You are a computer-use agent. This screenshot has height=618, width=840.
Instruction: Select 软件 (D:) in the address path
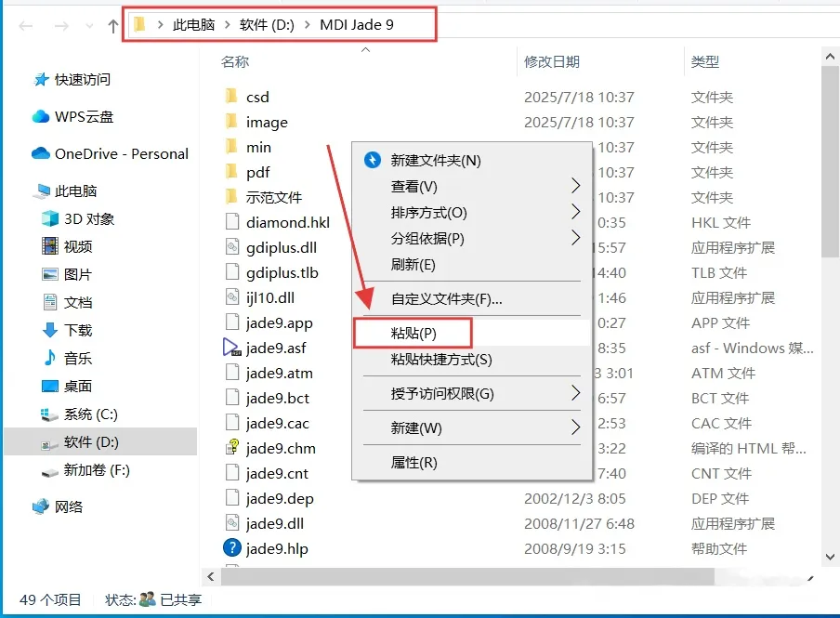(267, 25)
